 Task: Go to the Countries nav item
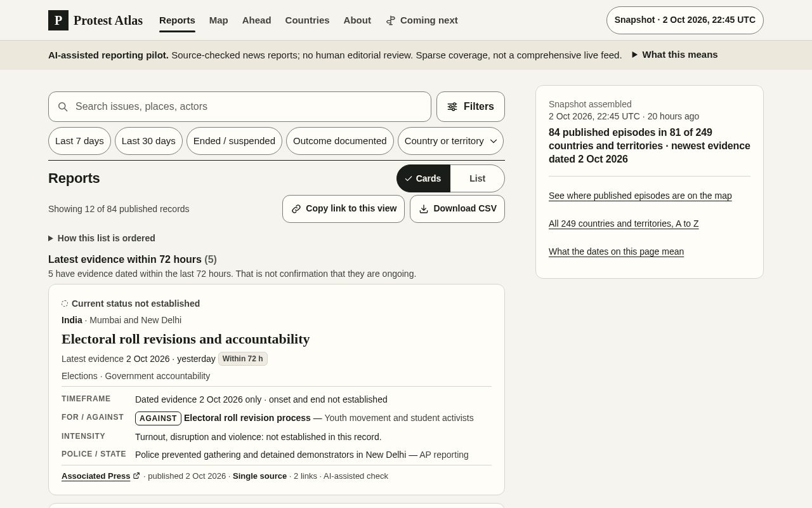[307, 20]
